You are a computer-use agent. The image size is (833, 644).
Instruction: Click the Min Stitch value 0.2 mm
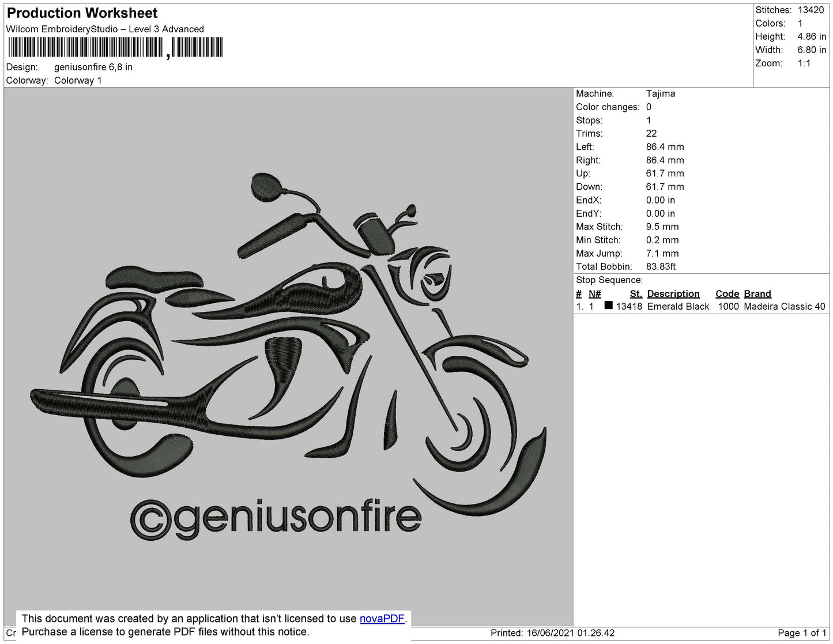tap(662, 240)
